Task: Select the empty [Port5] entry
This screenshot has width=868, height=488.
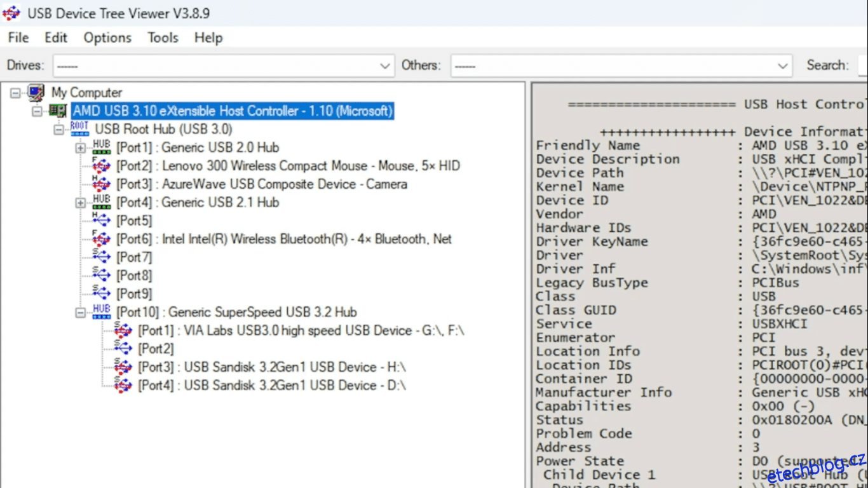Action: (x=134, y=220)
